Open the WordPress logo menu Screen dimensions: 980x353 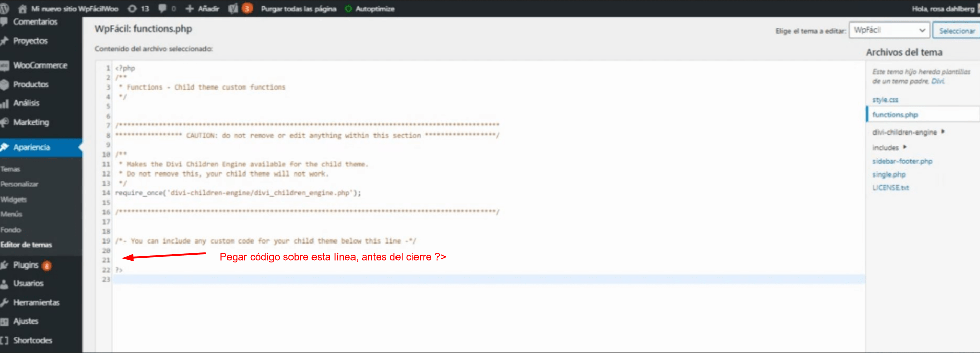coord(4,8)
